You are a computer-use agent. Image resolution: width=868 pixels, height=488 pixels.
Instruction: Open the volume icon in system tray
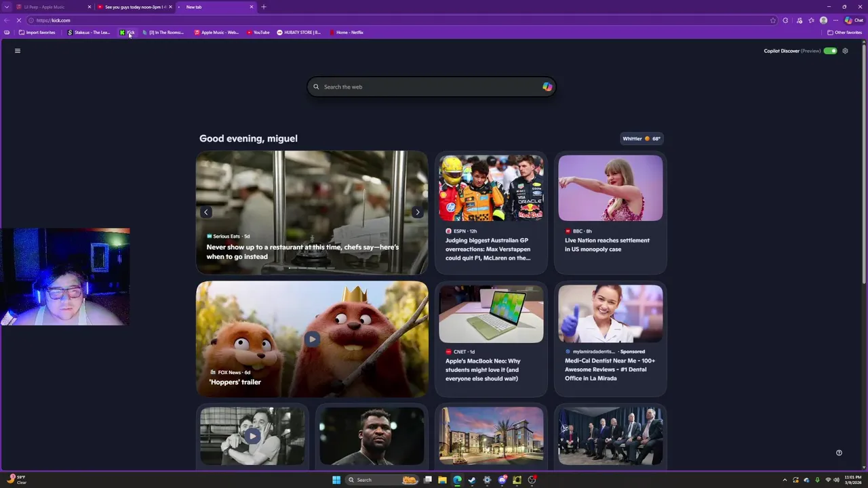click(x=836, y=480)
